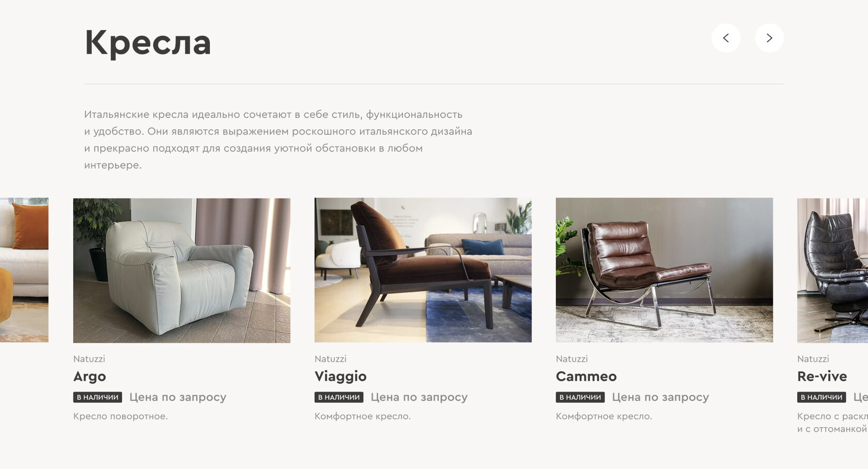
Task: Click the Natuzzi brand label above Cammeo
Action: click(x=571, y=358)
